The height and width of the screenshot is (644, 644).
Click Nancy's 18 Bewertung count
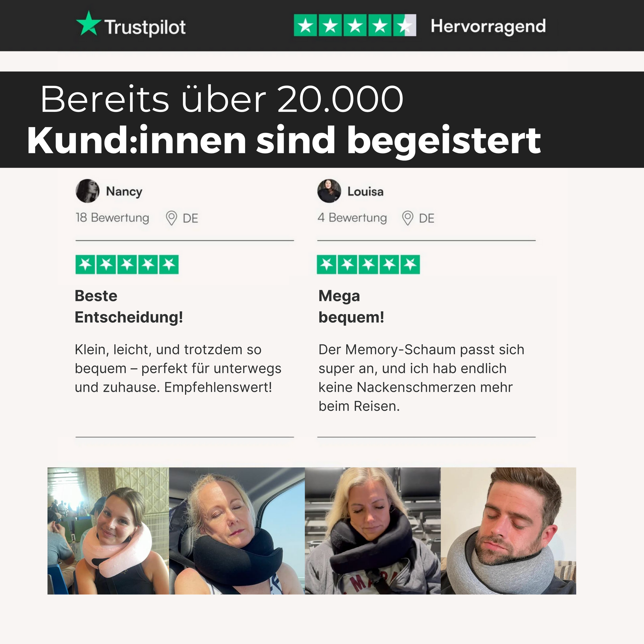coord(112,218)
